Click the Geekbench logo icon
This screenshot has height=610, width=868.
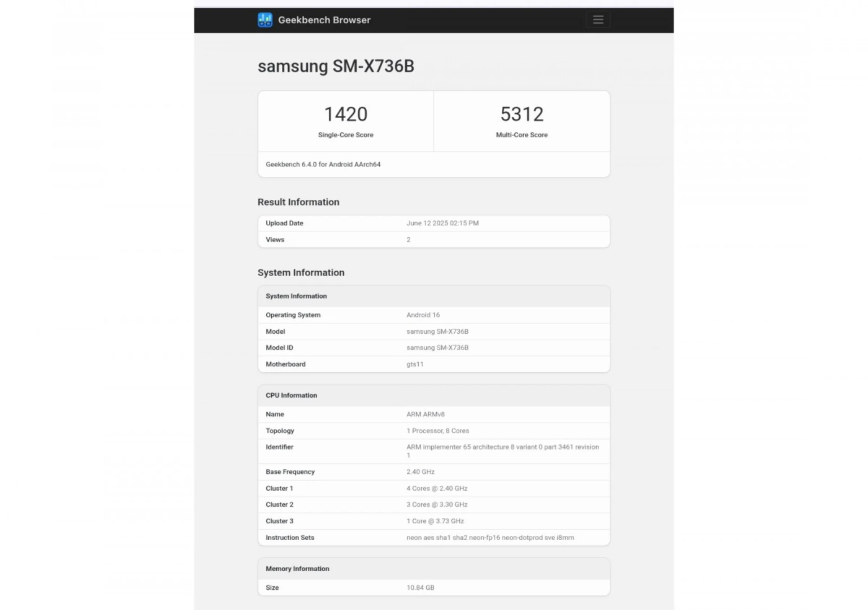tap(265, 20)
